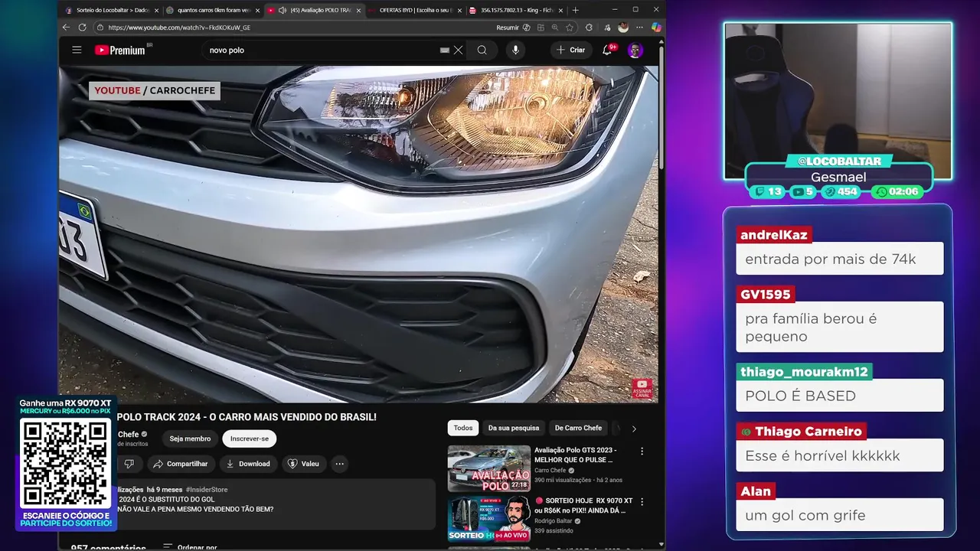This screenshot has width=980, height=551.
Task: Click the '390 mil visualizações' text
Action: 563,480
